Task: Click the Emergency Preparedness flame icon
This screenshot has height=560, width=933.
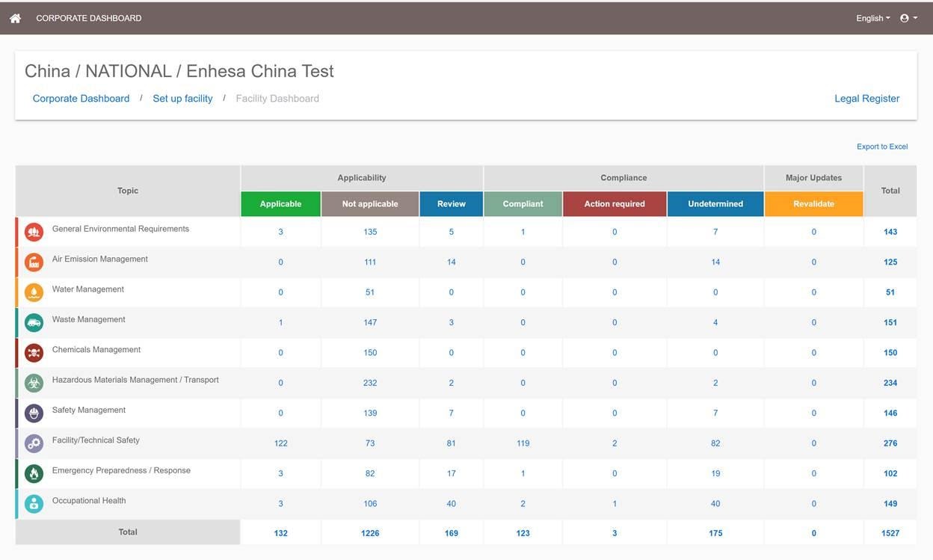Action: point(34,473)
